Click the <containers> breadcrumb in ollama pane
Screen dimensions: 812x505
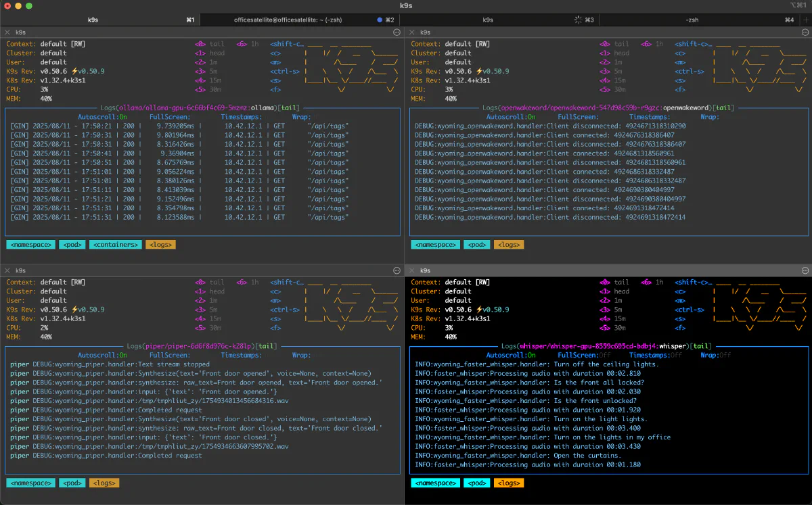point(116,245)
